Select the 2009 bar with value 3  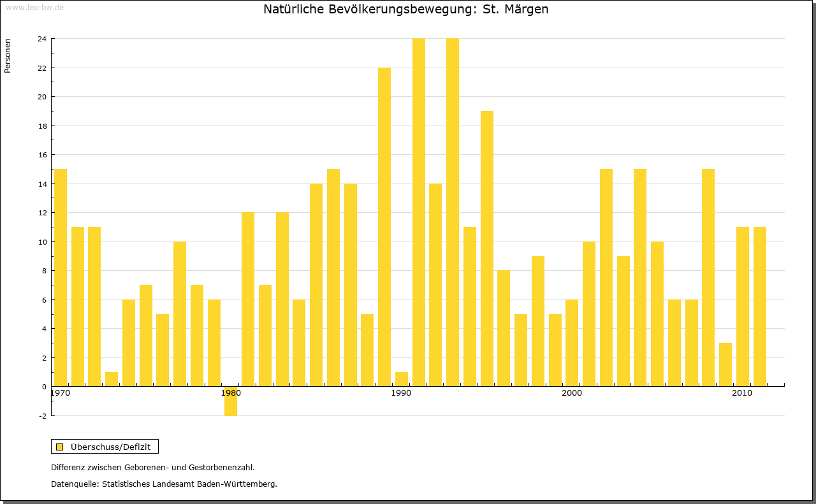tap(725, 364)
